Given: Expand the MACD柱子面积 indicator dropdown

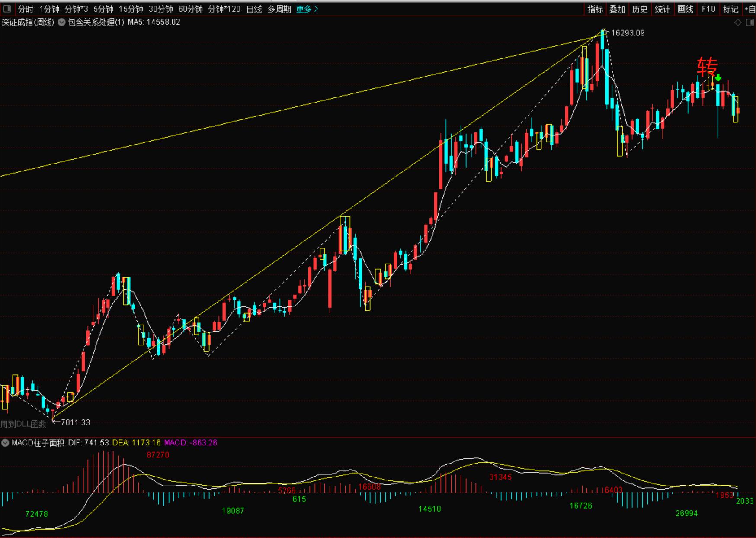Looking at the screenshot, I should [5, 443].
